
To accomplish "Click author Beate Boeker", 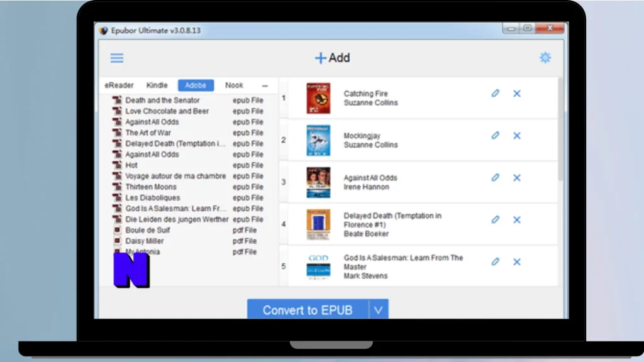I will (x=366, y=234).
